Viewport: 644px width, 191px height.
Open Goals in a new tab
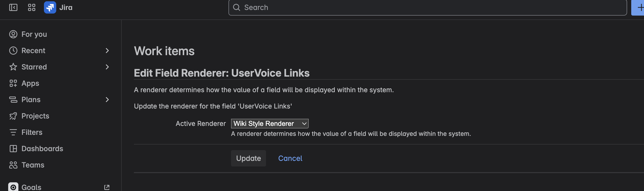107,187
